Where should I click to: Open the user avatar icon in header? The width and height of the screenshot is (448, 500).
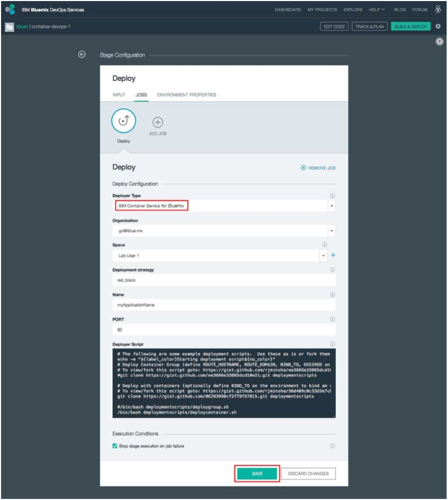coord(438,9)
